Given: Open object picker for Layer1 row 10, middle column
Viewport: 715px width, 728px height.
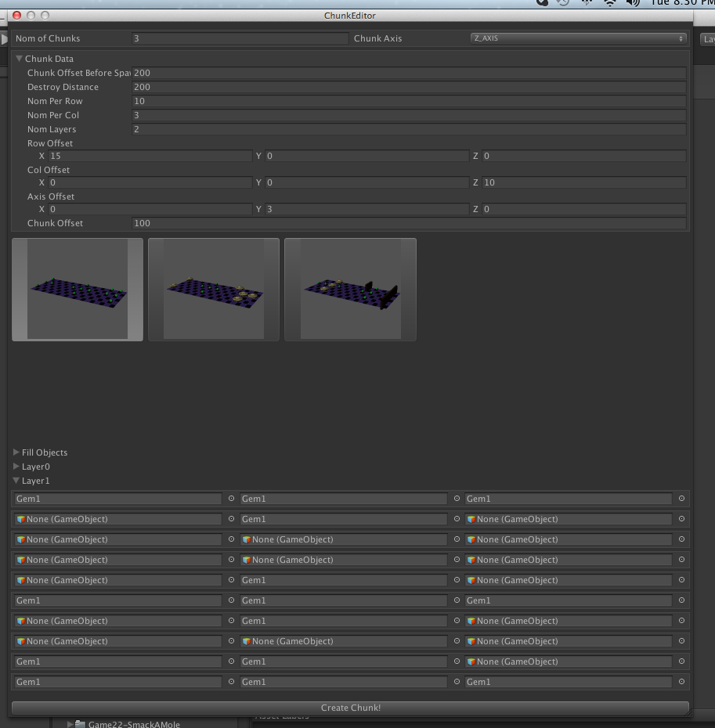Looking at the screenshot, I should tap(457, 682).
